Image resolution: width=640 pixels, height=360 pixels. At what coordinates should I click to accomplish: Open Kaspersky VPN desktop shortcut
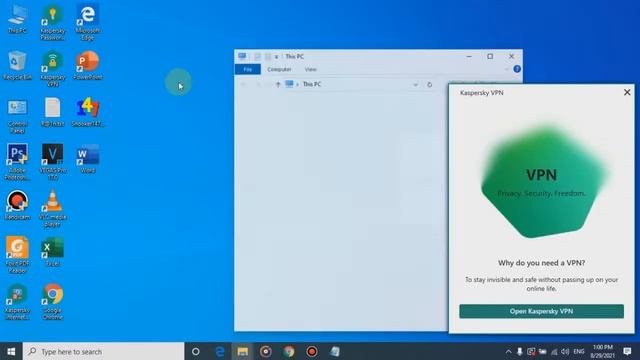coord(53,69)
